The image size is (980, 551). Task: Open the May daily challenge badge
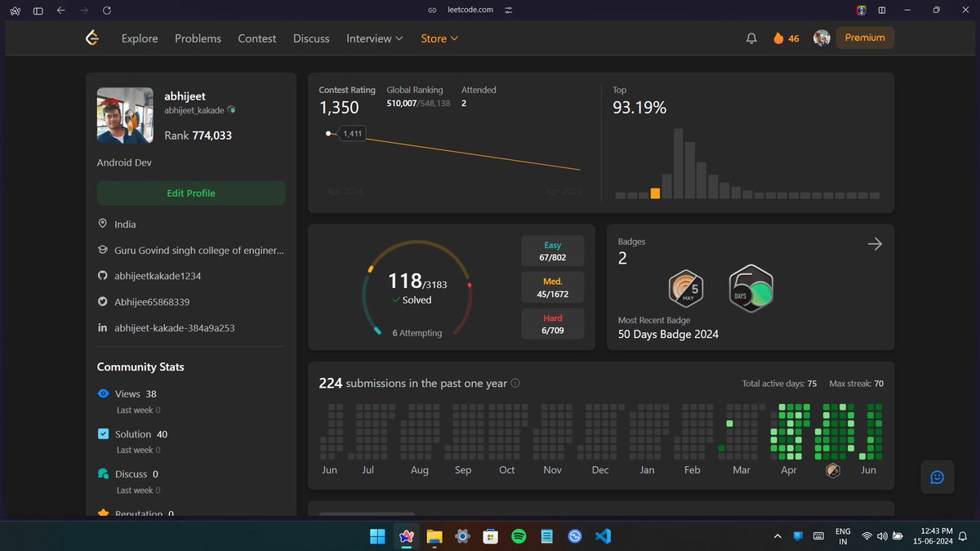tap(686, 288)
